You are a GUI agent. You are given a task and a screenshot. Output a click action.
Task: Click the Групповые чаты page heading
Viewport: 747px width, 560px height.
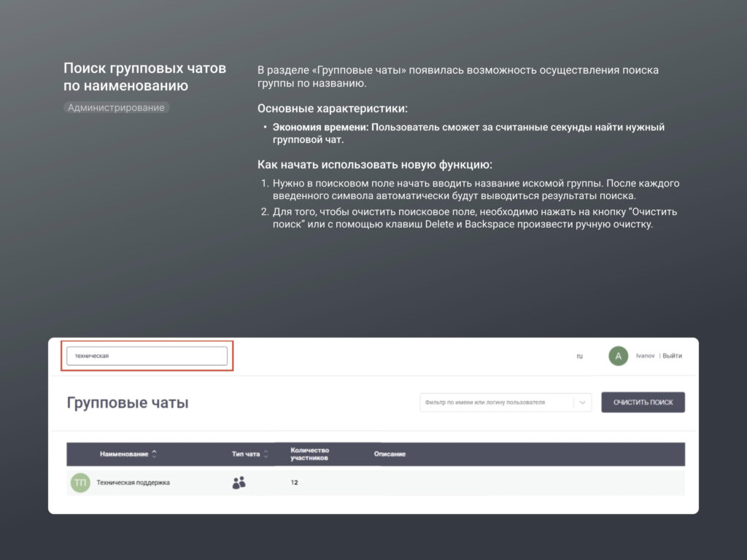click(x=128, y=402)
